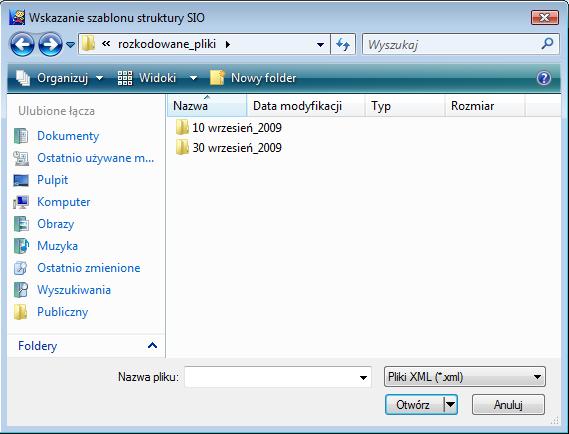This screenshot has height=434, width=569.
Task: Click the Nowy folder icon
Action: tap(217, 78)
